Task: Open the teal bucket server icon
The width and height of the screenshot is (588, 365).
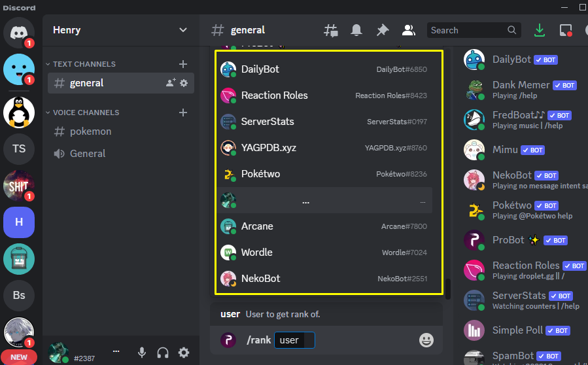Action: coord(19,259)
